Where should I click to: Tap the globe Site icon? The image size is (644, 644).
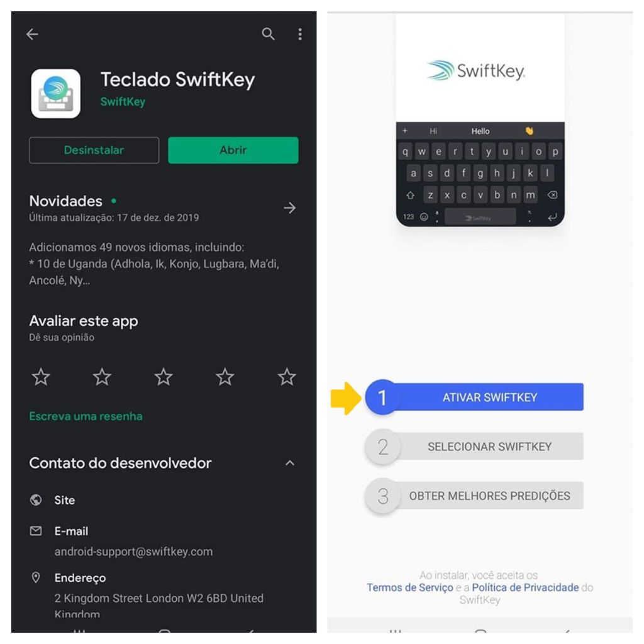(36, 500)
